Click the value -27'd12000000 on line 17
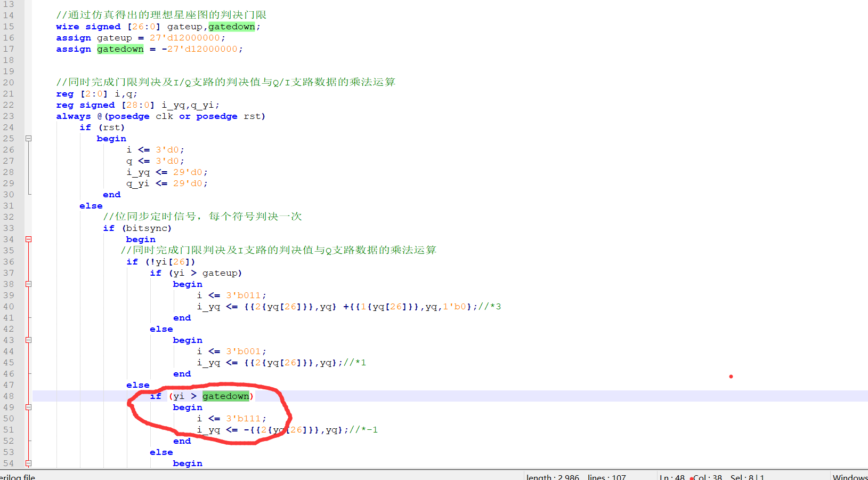 pos(199,49)
